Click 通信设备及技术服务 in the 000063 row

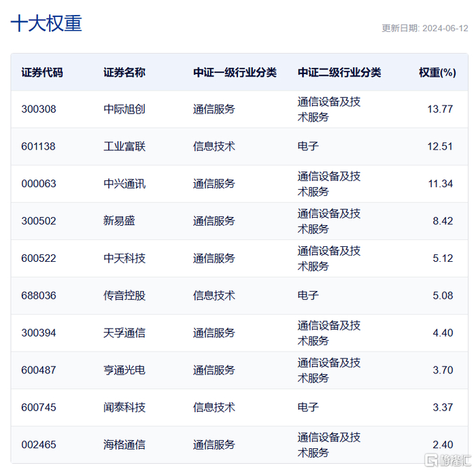(328, 184)
